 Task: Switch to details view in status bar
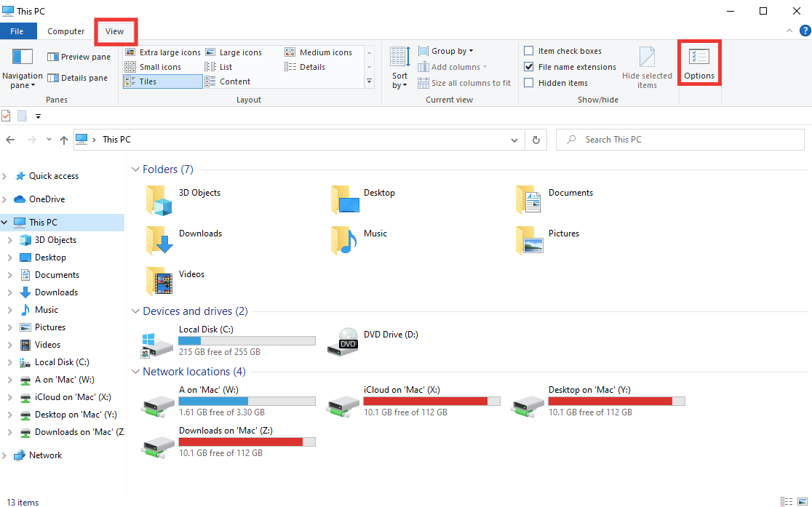(x=787, y=501)
